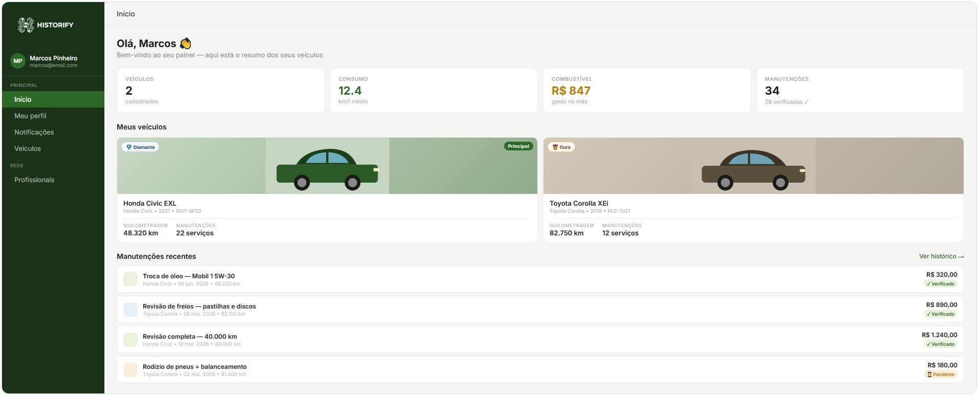The width and height of the screenshot is (980, 397).
Task: Open Veículos in the sidebar
Action: tap(53, 148)
